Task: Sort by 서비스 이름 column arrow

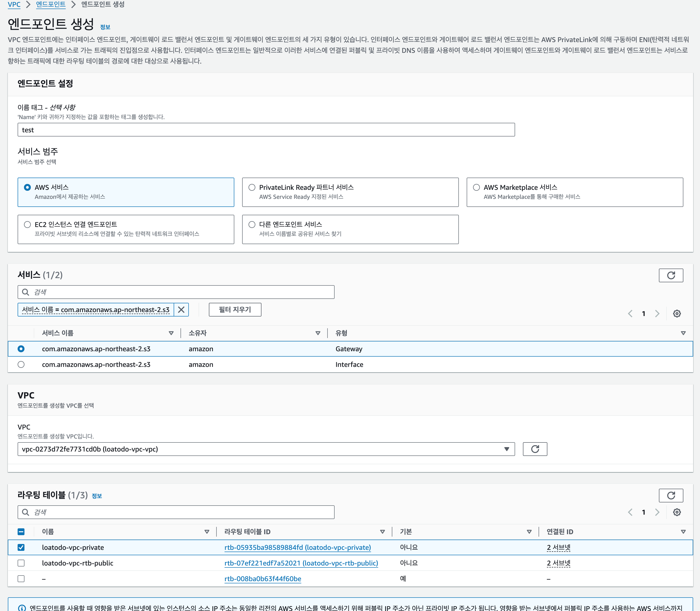Action: click(x=171, y=333)
